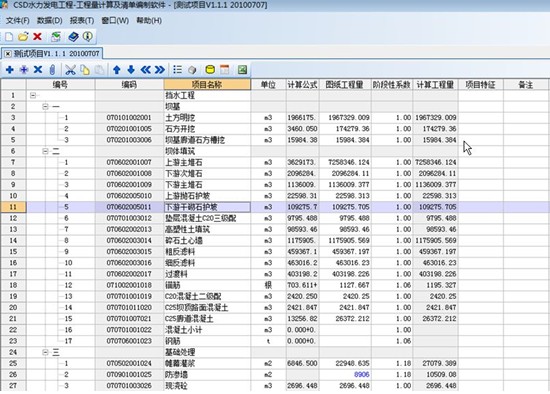Click the gray cube icon
Image resolution: width=550 pixels, height=394 pixels.
[192, 70]
